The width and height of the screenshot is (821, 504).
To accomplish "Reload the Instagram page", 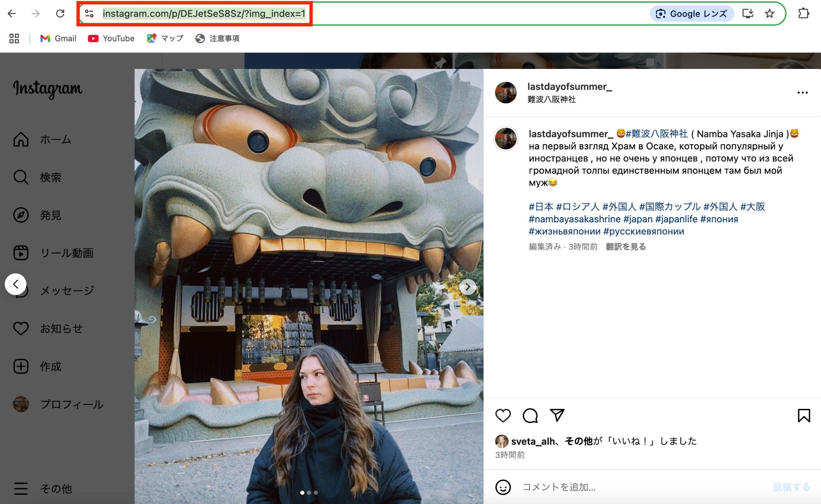I will pyautogui.click(x=60, y=14).
